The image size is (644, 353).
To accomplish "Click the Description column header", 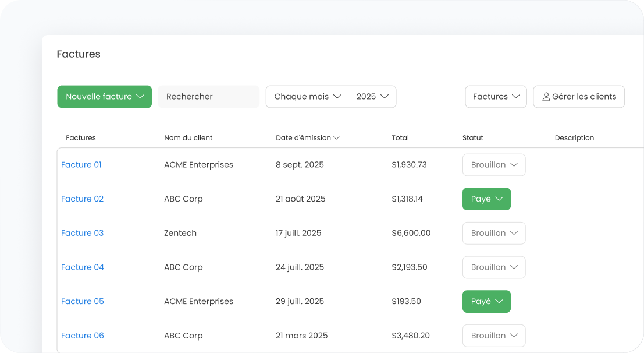I will tap(574, 138).
